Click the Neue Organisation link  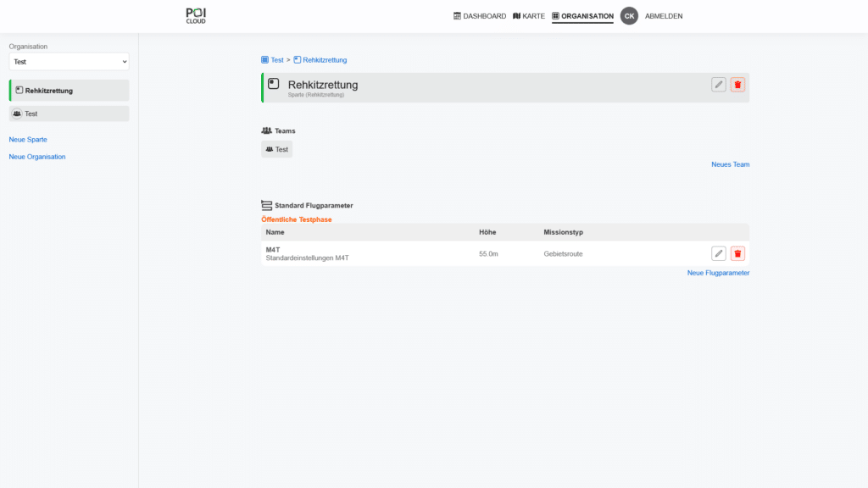point(37,157)
